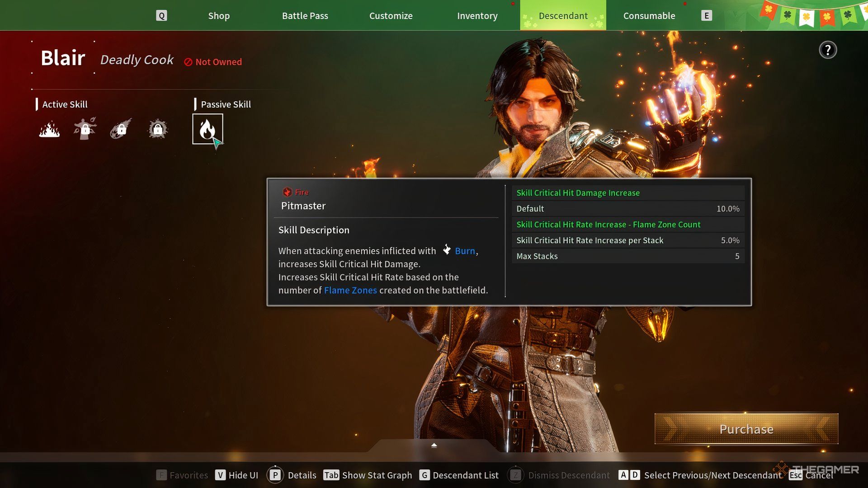Click the Not Owned prohibited icon
Viewport: 868px width, 488px height.
point(188,62)
